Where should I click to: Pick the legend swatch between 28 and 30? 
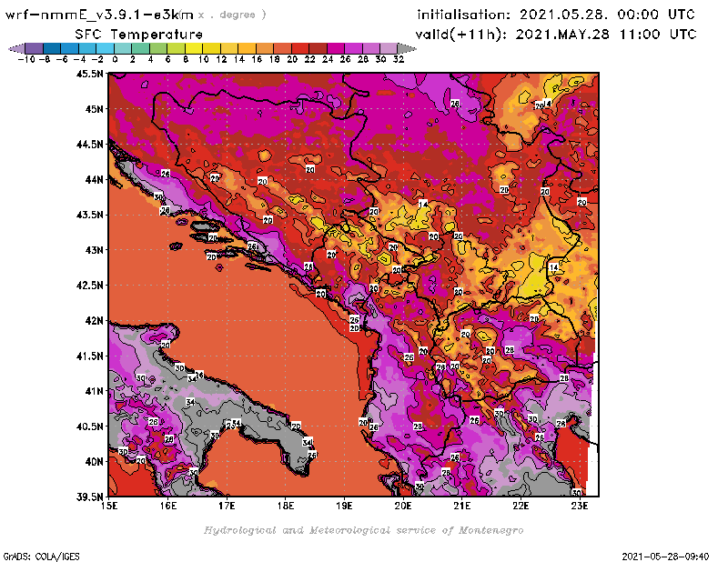(371, 48)
